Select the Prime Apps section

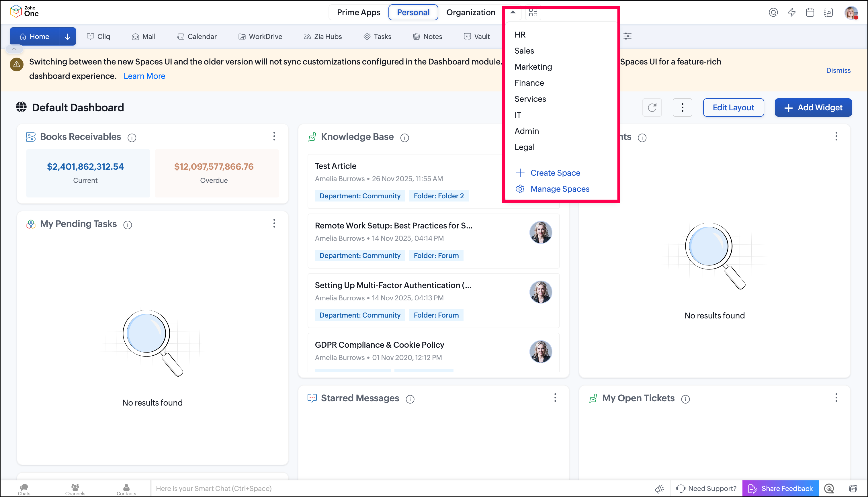click(358, 13)
